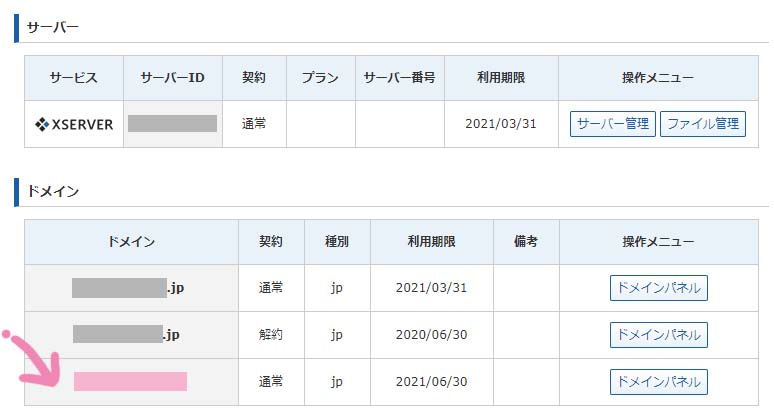The height and width of the screenshot is (420, 774).
Task: Open ドメインパネル for domain expiring 2021/06/30
Action: pyautogui.click(x=659, y=381)
